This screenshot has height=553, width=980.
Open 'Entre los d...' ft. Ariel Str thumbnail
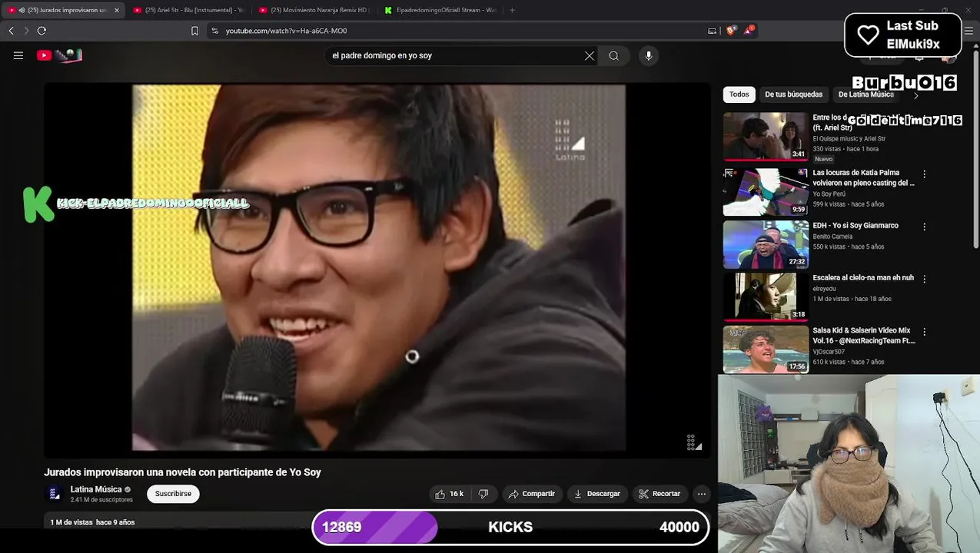pos(766,136)
